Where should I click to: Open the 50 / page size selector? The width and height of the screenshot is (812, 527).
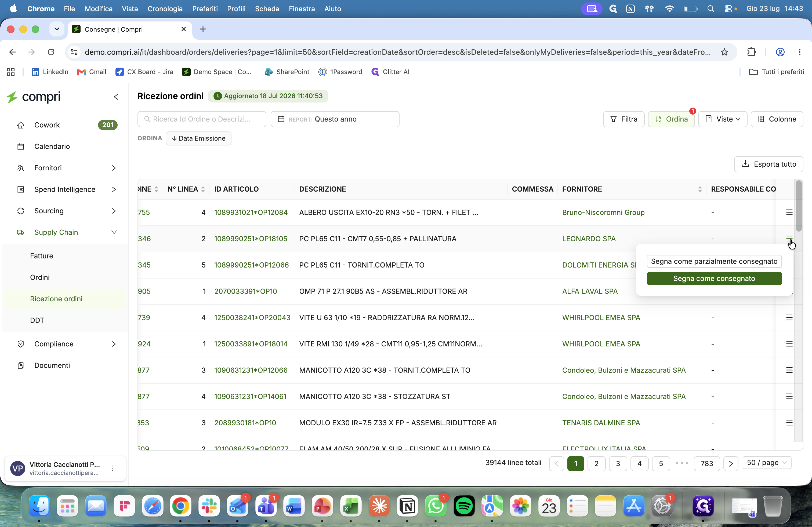[767, 463]
